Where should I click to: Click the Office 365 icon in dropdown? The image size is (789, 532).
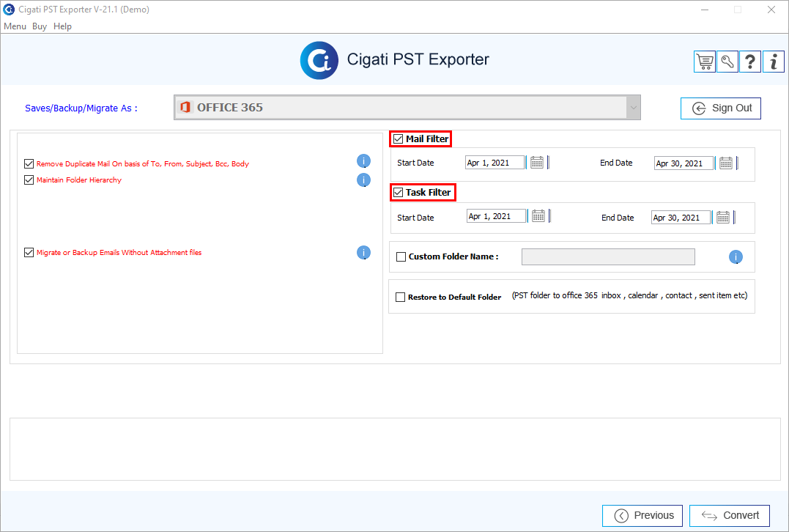coord(185,107)
